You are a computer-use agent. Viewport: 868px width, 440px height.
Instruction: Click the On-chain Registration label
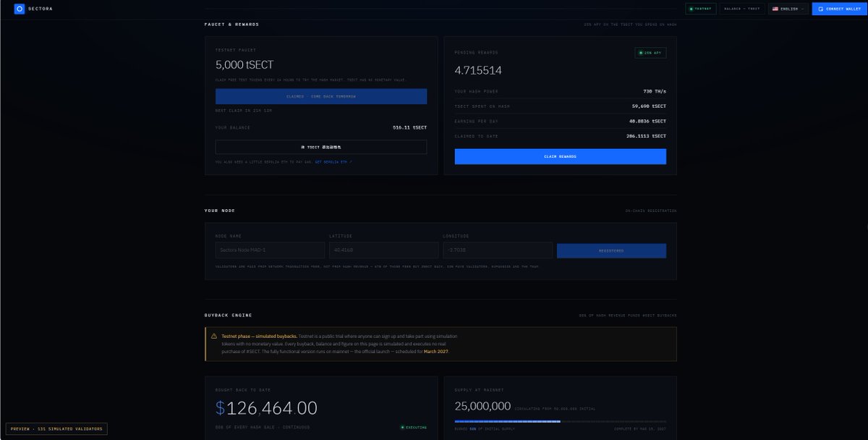tap(651, 211)
